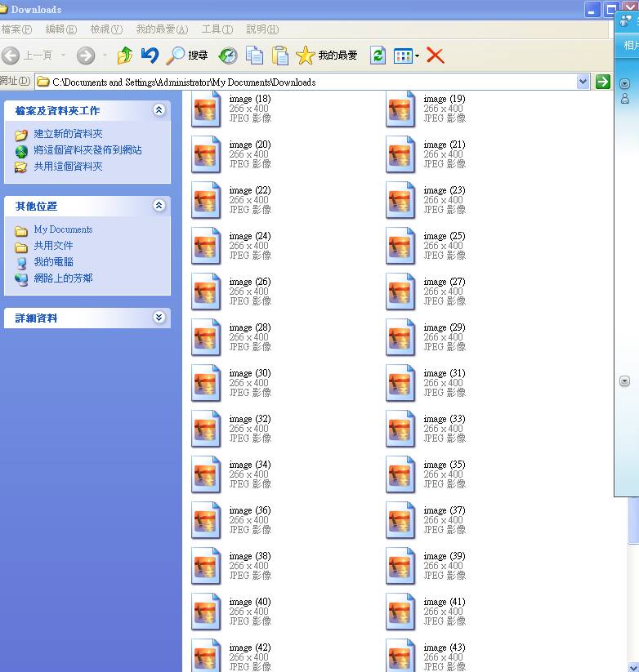Click the Up folder icon in toolbar
639x672 pixels.
(124, 56)
